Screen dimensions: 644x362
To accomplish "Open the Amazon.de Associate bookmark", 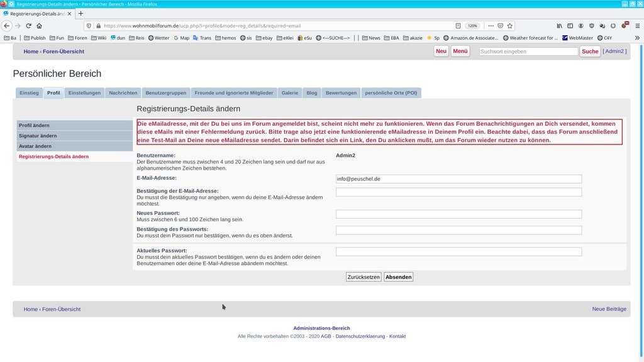I will [470, 38].
